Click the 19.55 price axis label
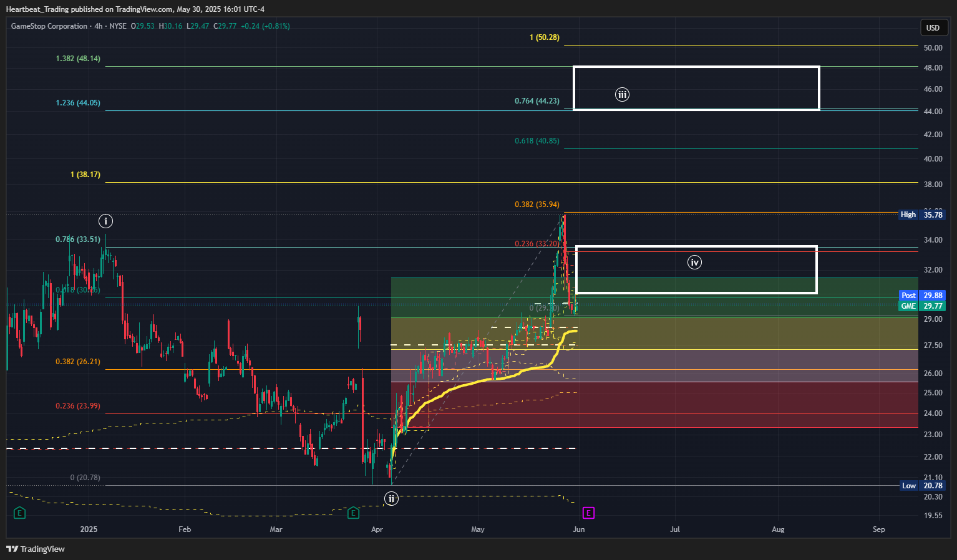957x560 pixels. click(933, 516)
